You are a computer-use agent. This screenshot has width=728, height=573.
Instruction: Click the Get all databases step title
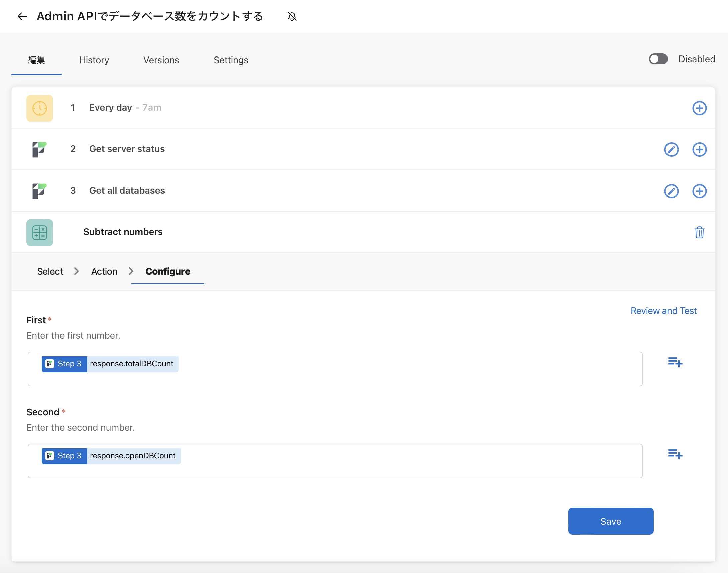(x=127, y=191)
